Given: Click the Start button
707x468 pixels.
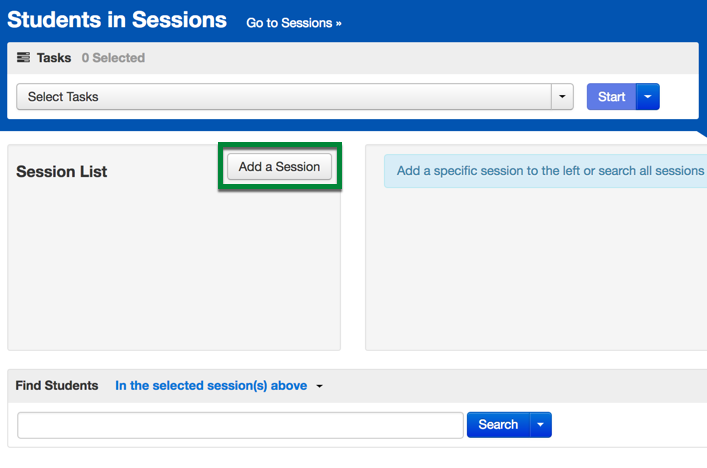Looking at the screenshot, I should point(611,96).
